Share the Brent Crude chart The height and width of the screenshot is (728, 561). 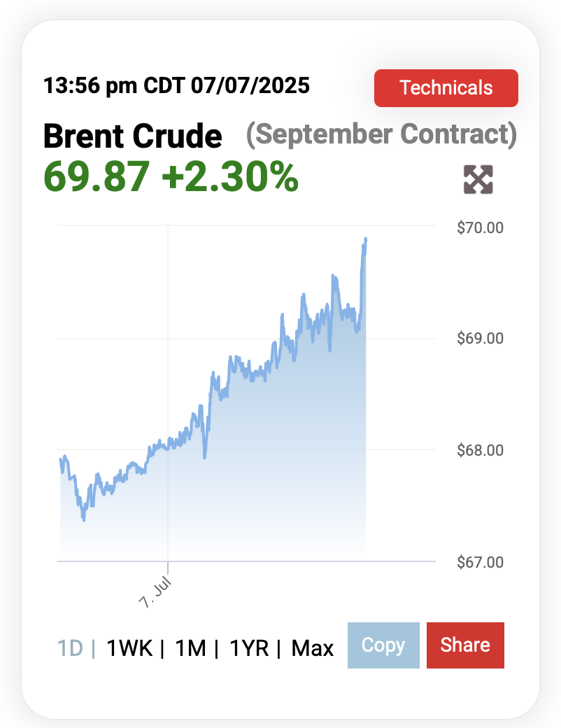(x=465, y=645)
